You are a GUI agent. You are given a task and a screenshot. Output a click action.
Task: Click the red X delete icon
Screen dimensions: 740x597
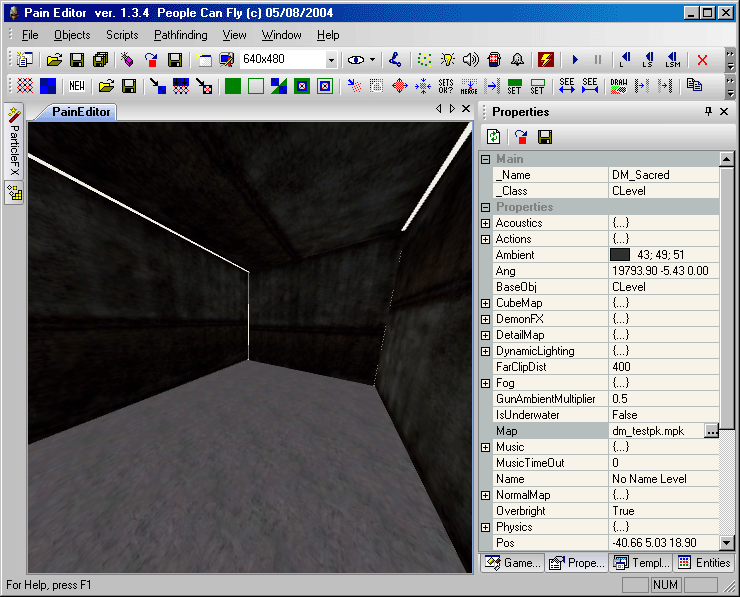click(702, 60)
